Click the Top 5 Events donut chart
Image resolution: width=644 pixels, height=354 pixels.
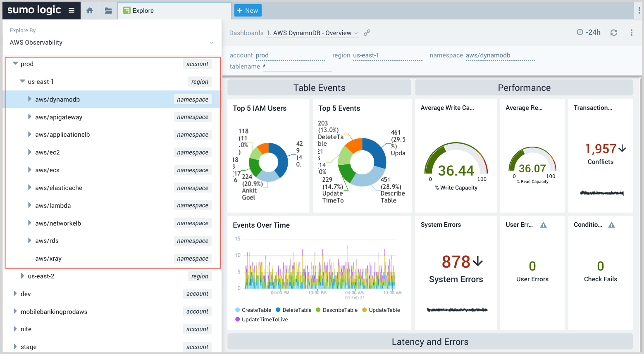(x=362, y=162)
